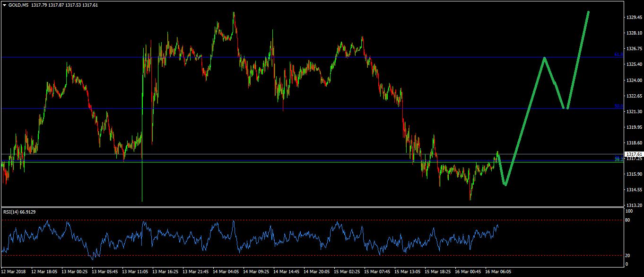
Task: Click the 1329.45 price on the scale
Action: tap(634, 18)
